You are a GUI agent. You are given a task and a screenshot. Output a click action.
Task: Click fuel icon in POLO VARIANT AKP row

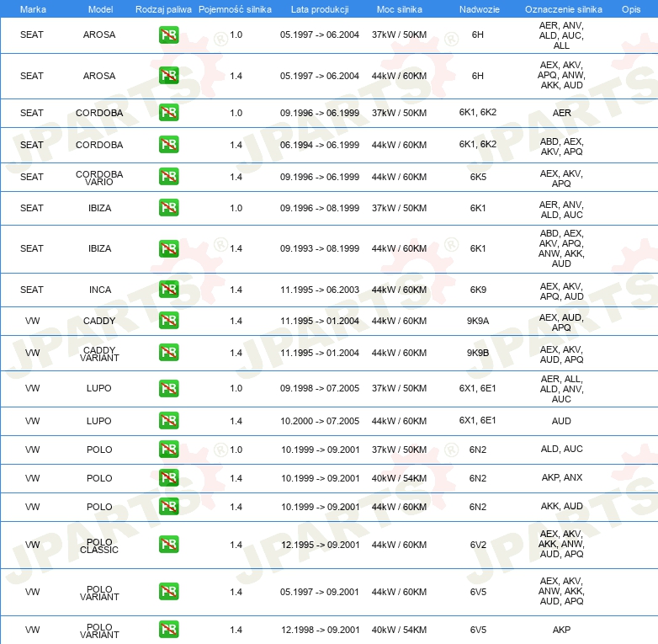pos(168,630)
